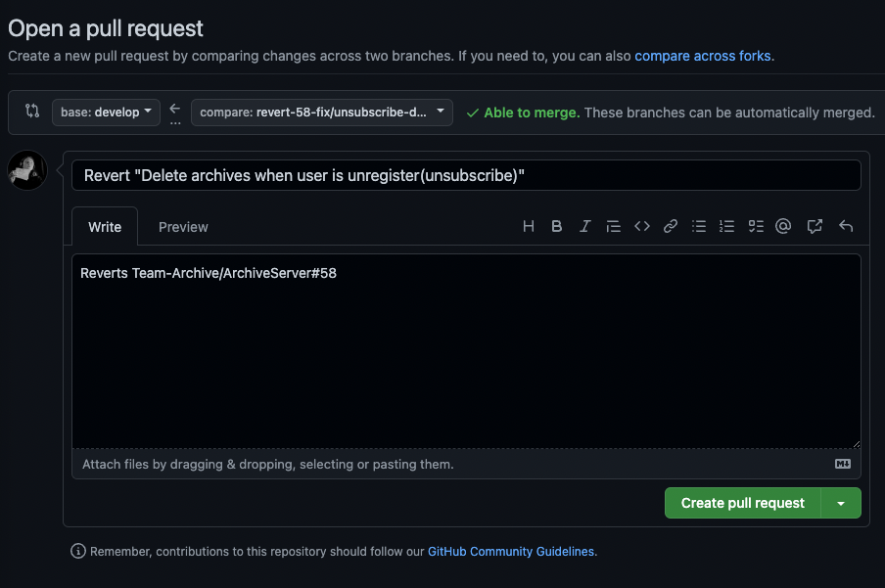The height and width of the screenshot is (588, 885).
Task: Expand the Create pull request options arrow
Action: click(x=841, y=503)
